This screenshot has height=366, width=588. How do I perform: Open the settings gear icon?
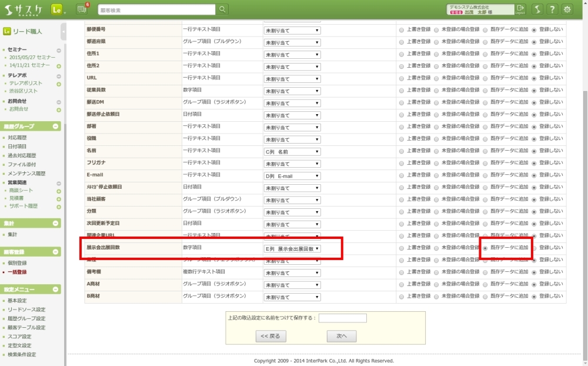[x=567, y=9]
